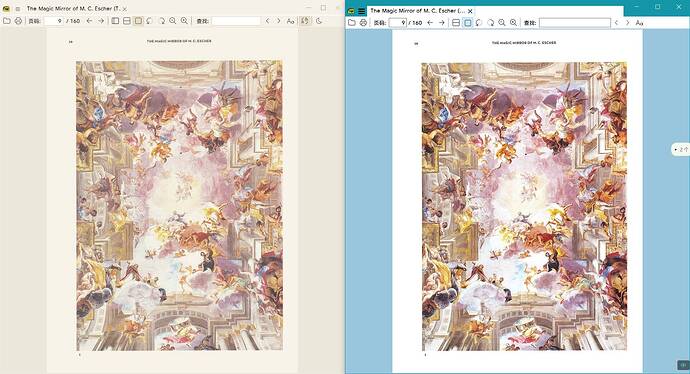Expand the side panel tab on the right edge
Image resolution: width=690 pixels, height=374 pixels.
(681, 150)
